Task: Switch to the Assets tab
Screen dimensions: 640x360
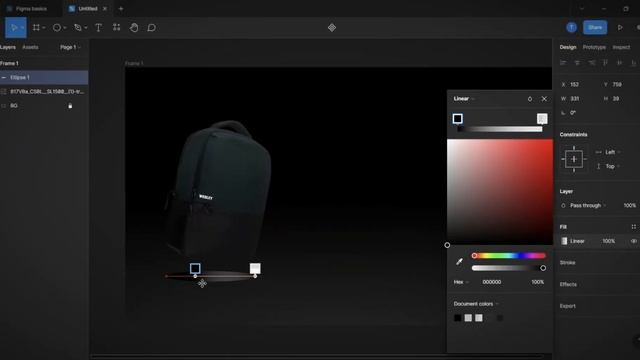Action: pyautogui.click(x=30, y=47)
